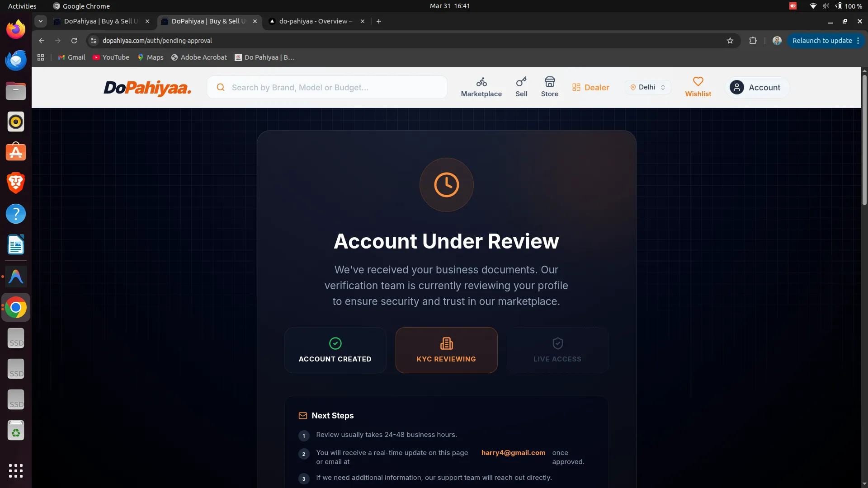Viewport: 868px width, 488px height.
Task: Switch to the first DoPahiyaa tab
Action: coord(100,21)
